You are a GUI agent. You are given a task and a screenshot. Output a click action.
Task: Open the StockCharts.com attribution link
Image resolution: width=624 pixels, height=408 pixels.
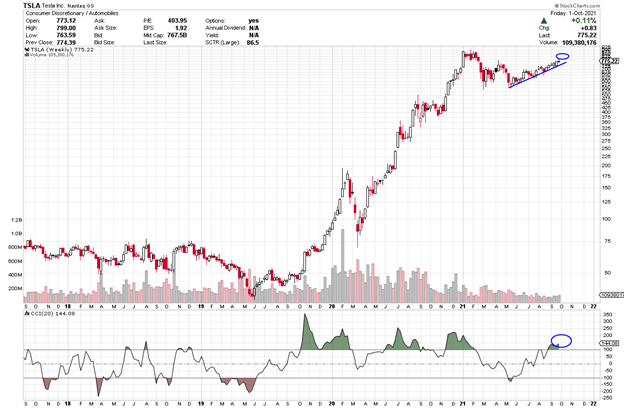[577, 6]
